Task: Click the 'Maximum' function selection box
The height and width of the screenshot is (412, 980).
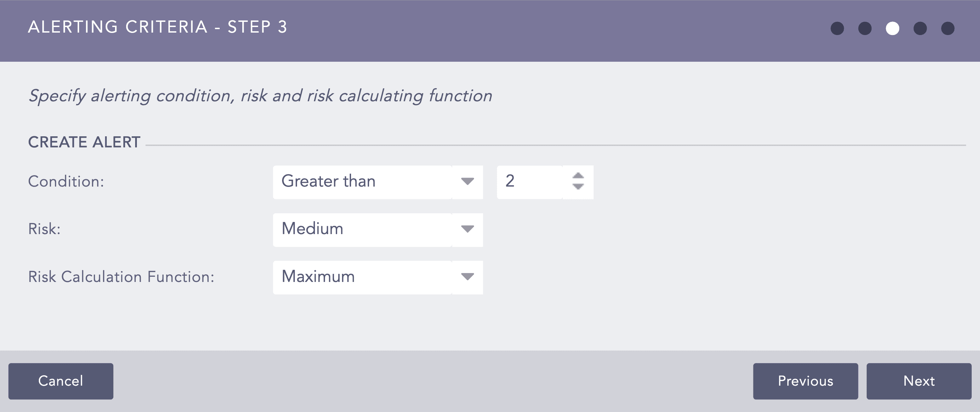Action: coord(362,277)
